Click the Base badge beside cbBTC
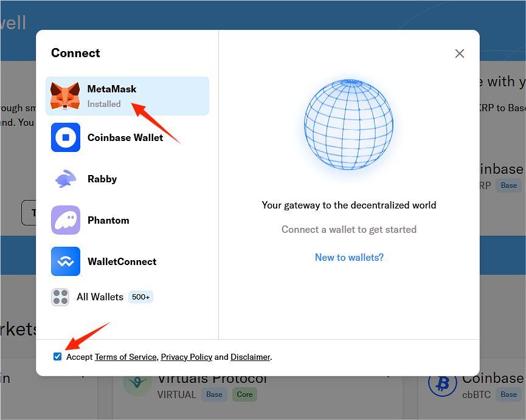Viewport: 526px width, 420px height. tap(508, 394)
